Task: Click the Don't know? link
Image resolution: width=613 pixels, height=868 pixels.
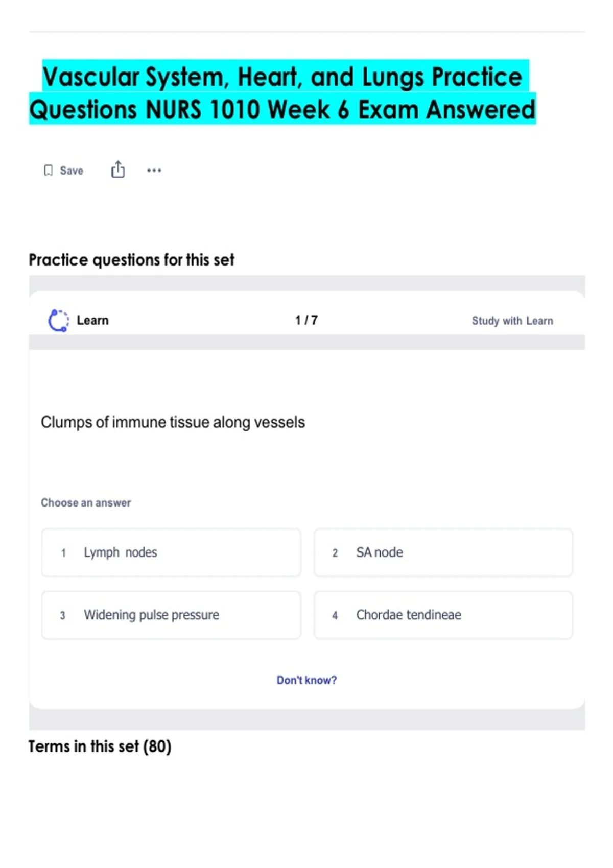Action: click(306, 680)
